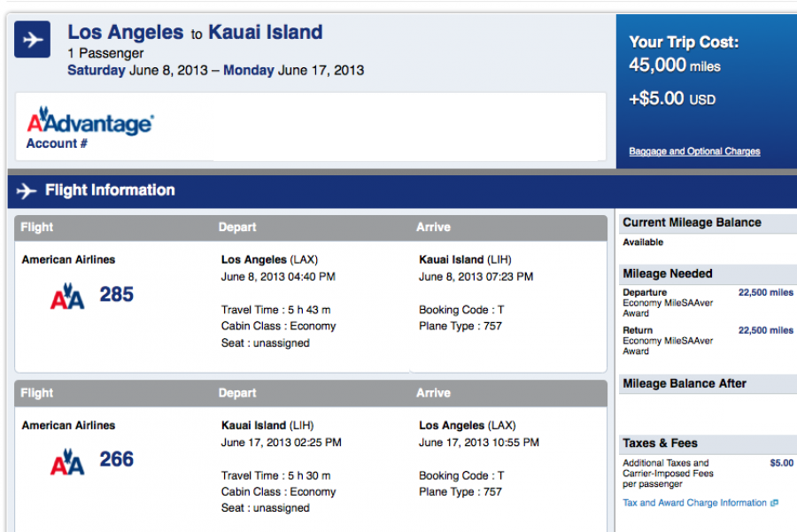Click the 45,000 miles trip cost

675,66
